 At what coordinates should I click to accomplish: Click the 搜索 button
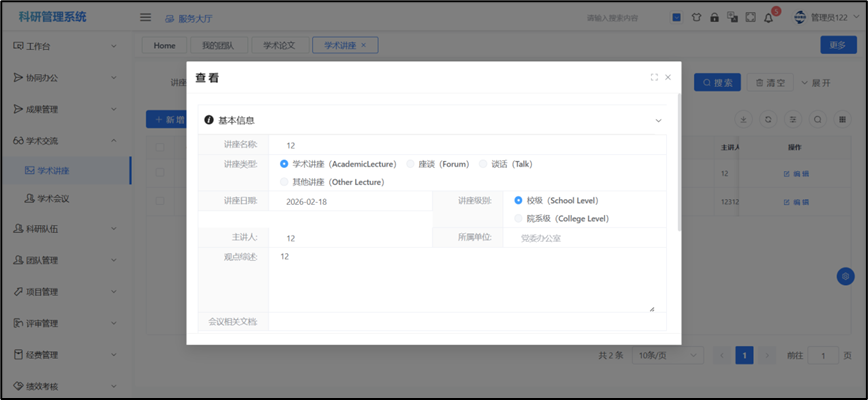coord(717,83)
